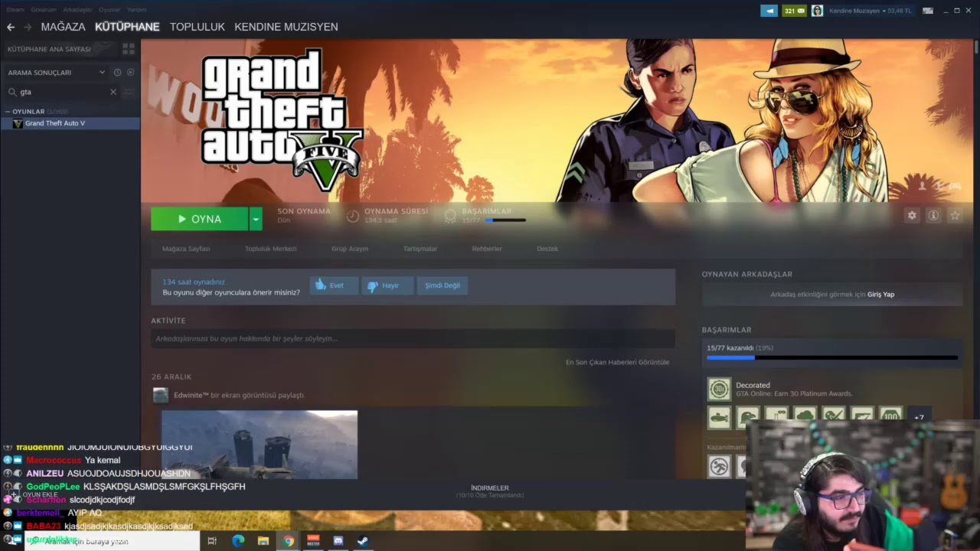Open the Grup Arayın link
This screenshot has width=980, height=551.
tap(350, 249)
